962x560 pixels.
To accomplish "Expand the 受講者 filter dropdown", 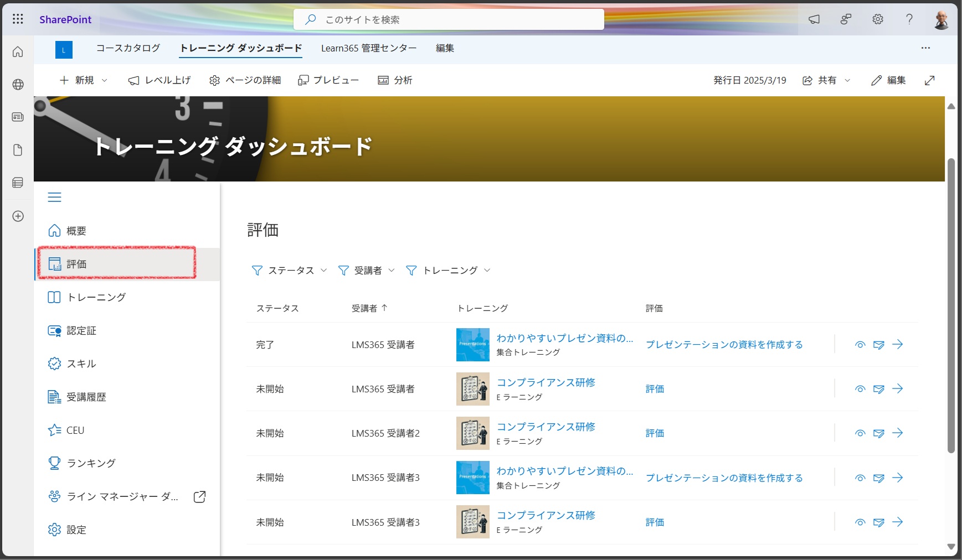I will [367, 271].
